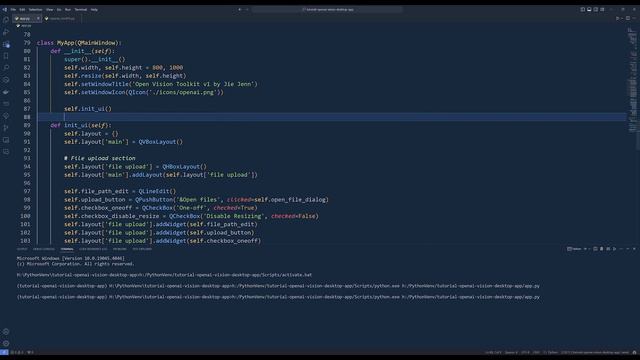640x360 pixels.
Task: Click the setWindowTitle line 84
Action: [x=161, y=84]
